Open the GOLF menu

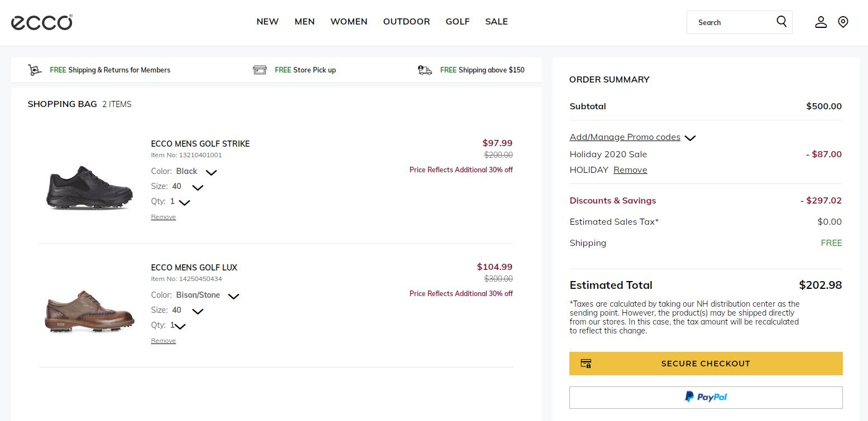coord(457,22)
